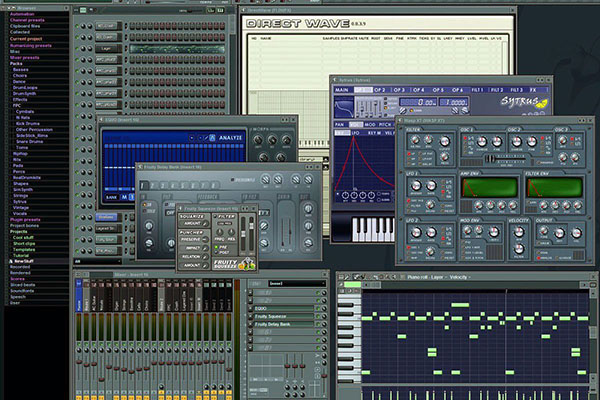Expand the Packs folder in the browser
This screenshot has width=600, height=400.
point(18,63)
